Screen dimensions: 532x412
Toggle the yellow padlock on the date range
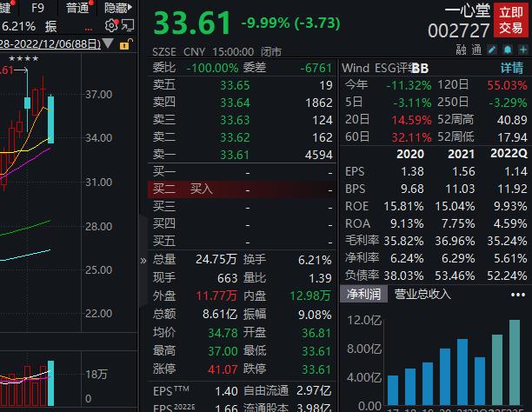point(125,44)
